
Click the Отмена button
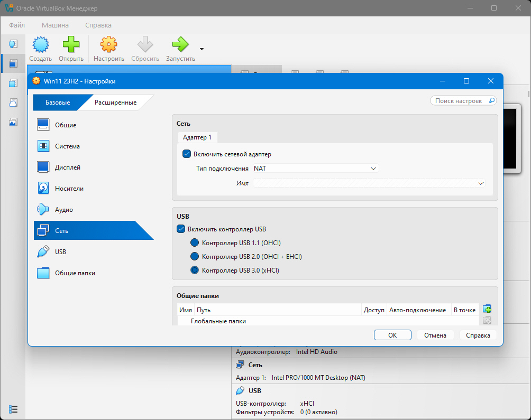pyautogui.click(x=435, y=335)
